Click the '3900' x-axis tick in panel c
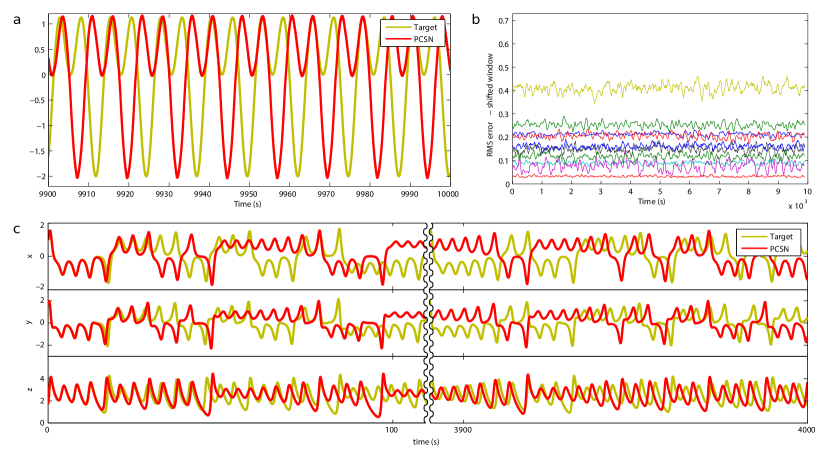830x476 pixels. tap(464, 430)
